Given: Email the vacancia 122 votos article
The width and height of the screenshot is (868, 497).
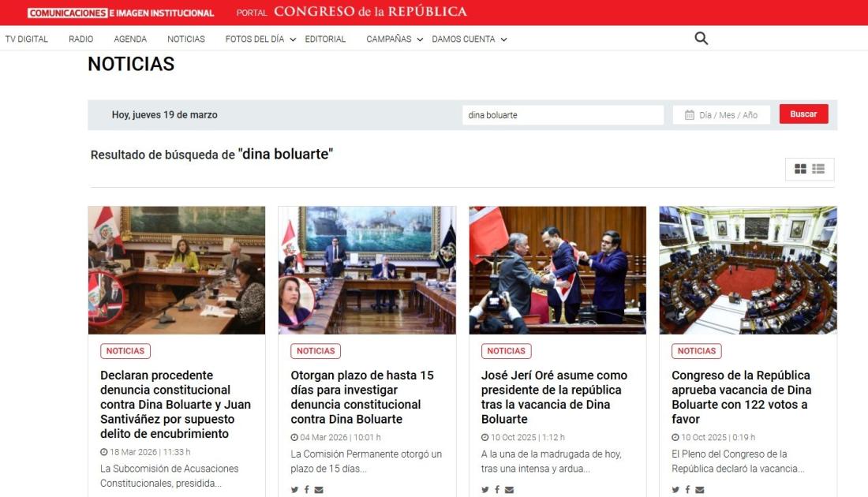Looking at the screenshot, I should pyautogui.click(x=700, y=490).
